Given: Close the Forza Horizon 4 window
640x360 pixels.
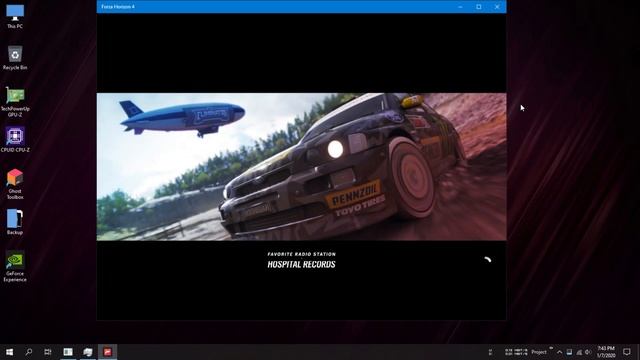Looking at the screenshot, I should coord(497,7).
